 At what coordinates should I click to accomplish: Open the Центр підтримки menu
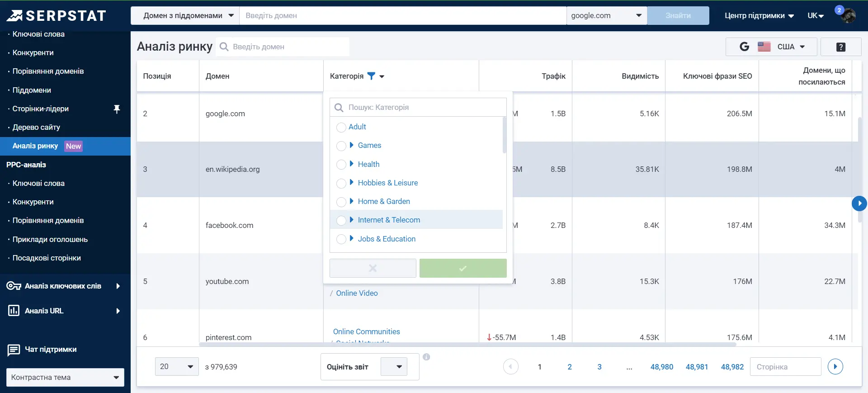coord(759,16)
